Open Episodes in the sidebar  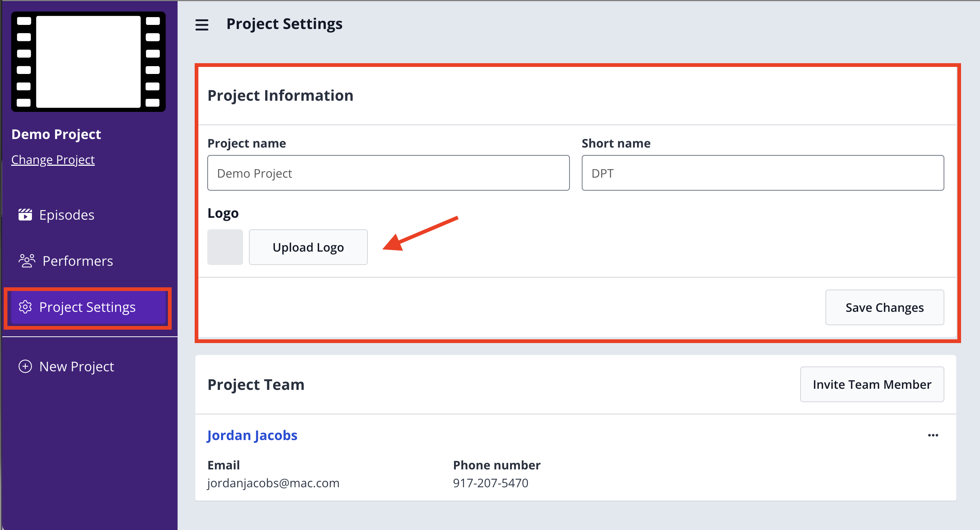tap(66, 215)
